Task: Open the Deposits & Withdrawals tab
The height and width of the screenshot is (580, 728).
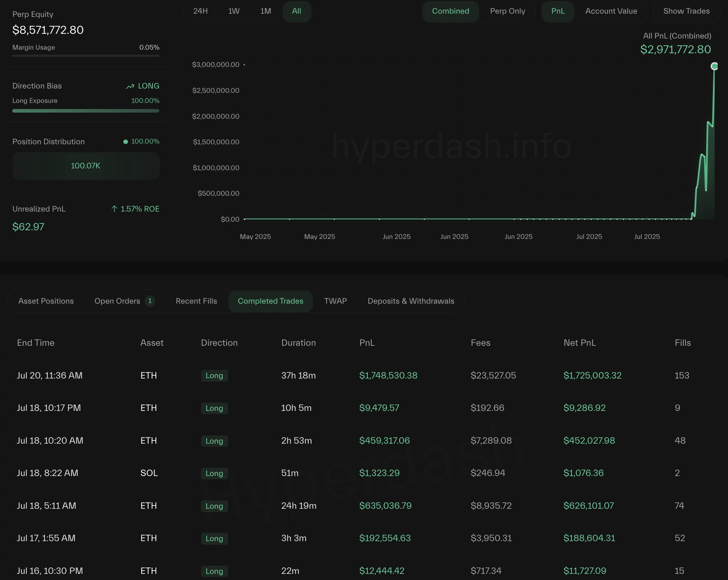Action: (x=411, y=301)
